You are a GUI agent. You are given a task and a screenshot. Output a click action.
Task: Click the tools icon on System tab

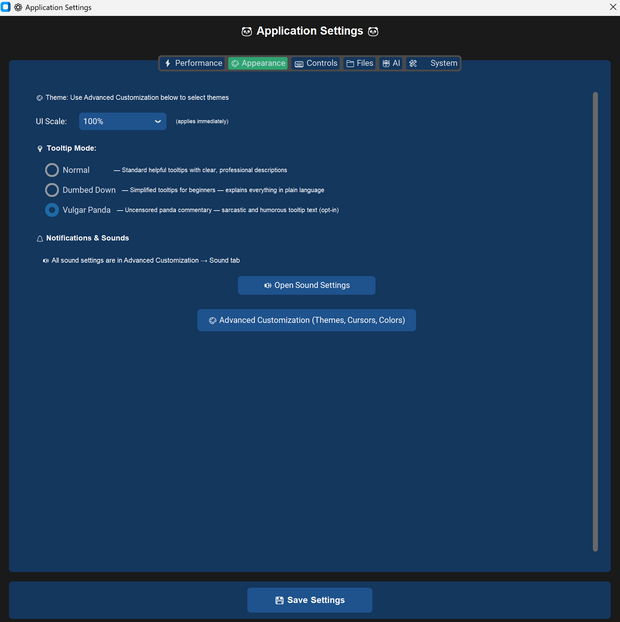[413, 63]
